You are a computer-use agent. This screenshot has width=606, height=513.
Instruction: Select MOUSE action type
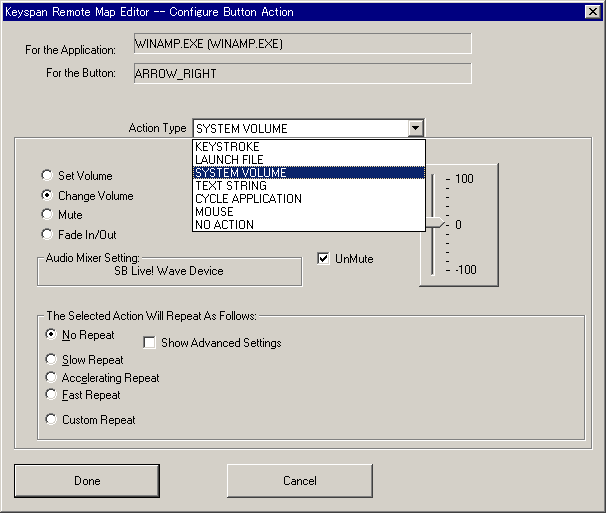point(214,212)
